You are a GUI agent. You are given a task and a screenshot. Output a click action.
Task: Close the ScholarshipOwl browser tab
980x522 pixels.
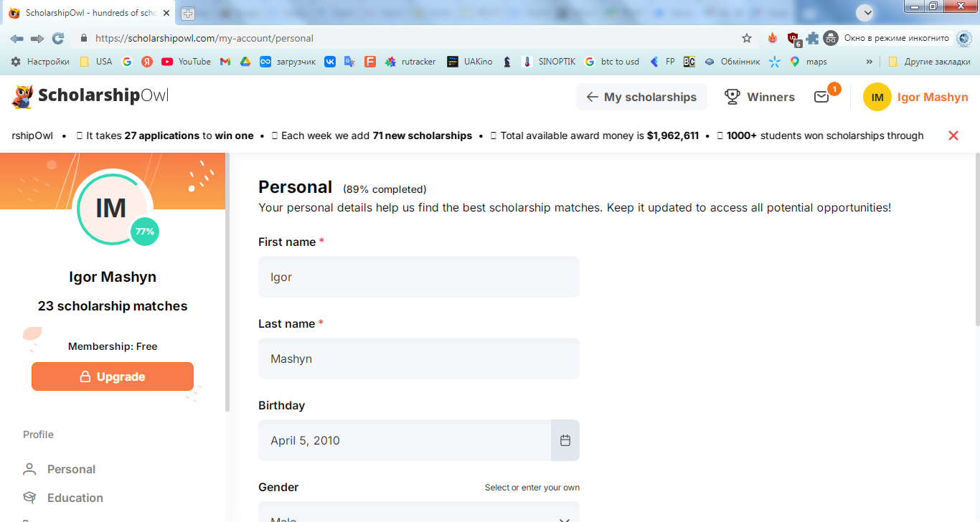pos(166,13)
